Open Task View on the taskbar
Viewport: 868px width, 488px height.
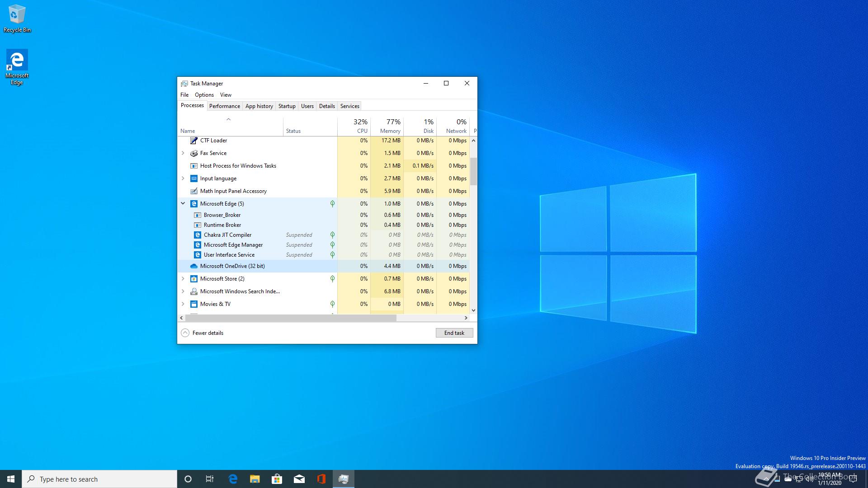210,479
